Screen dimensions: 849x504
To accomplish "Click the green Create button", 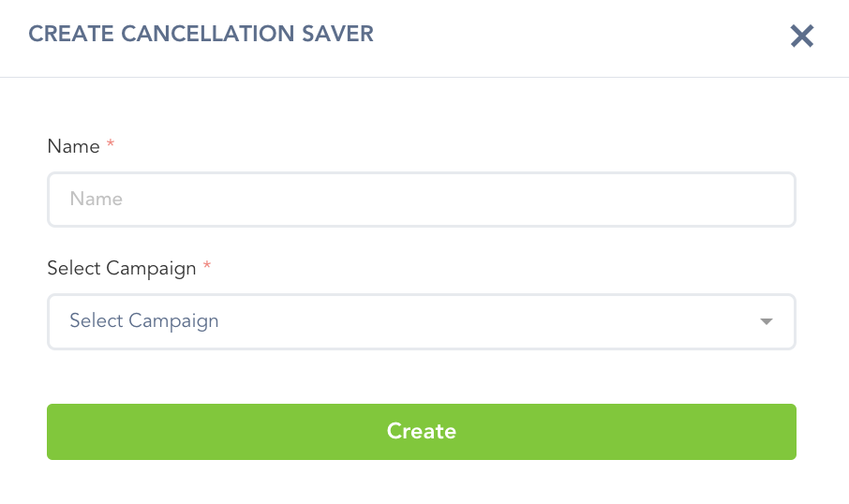I will coord(422,432).
